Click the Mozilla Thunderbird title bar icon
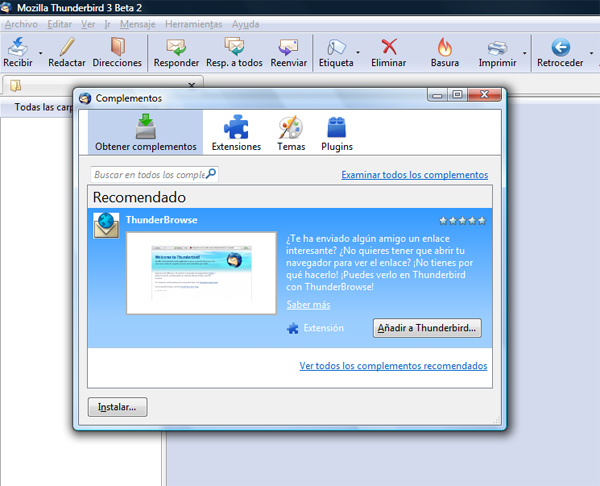Image resolution: width=600 pixels, height=486 pixels. point(6,7)
